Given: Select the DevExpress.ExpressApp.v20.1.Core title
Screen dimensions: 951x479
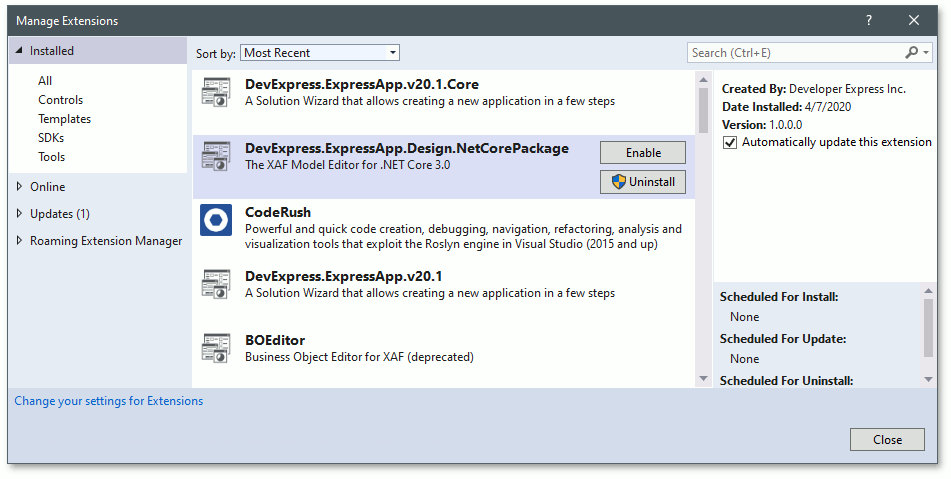Looking at the screenshot, I should tap(361, 84).
